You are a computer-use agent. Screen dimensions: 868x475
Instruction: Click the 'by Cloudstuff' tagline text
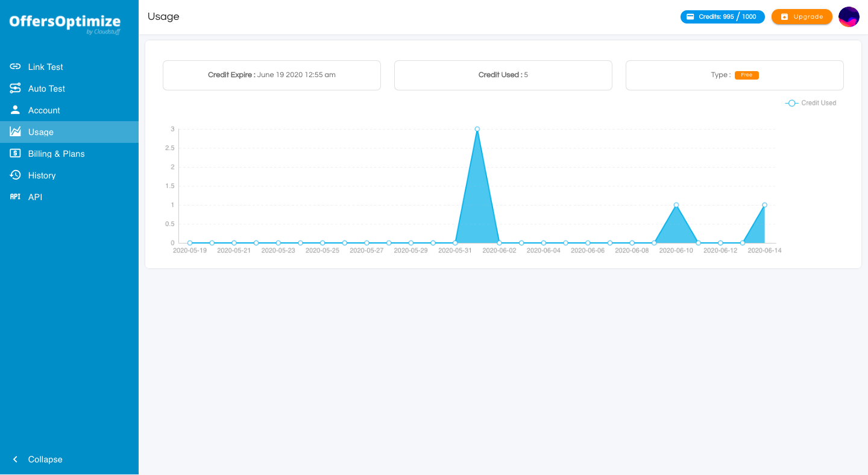[103, 32]
